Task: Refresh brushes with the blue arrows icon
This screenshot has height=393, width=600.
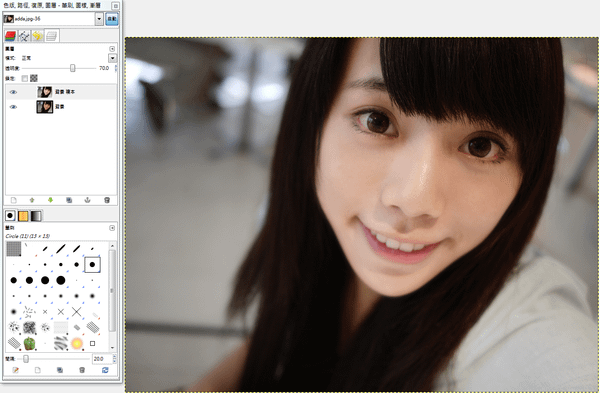Action: click(105, 370)
